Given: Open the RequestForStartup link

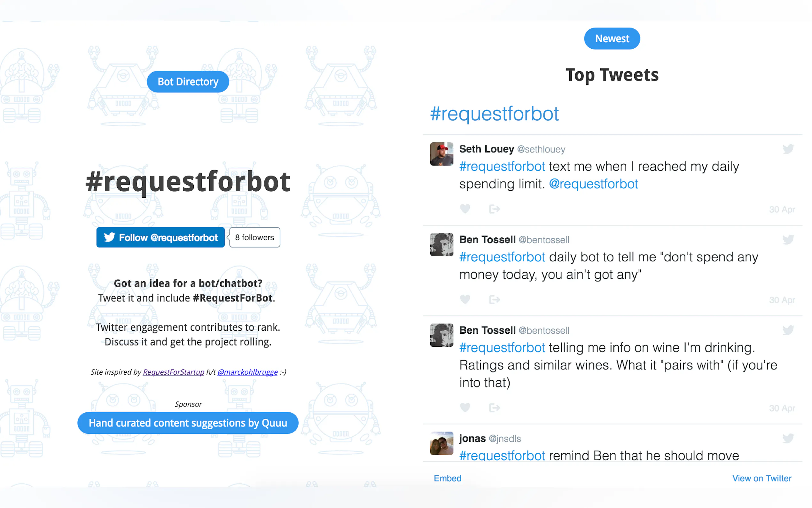Looking at the screenshot, I should (x=174, y=372).
